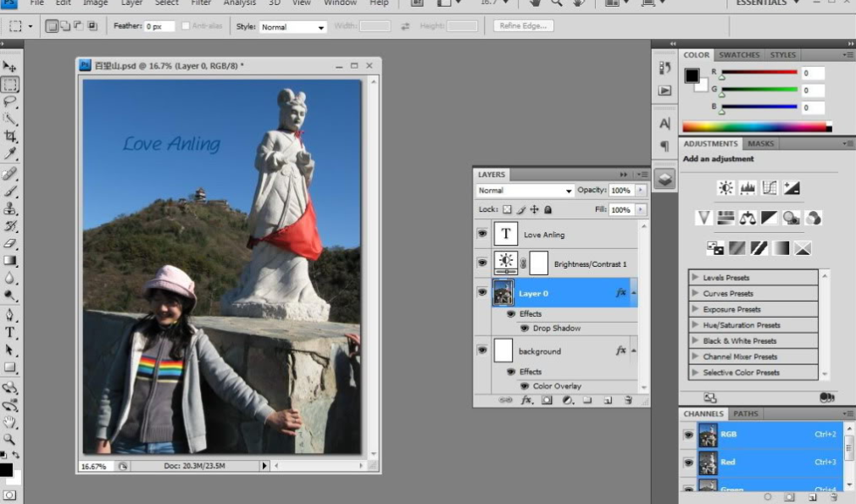The width and height of the screenshot is (856, 504).
Task: Select the Eraser tool
Action: (10, 243)
